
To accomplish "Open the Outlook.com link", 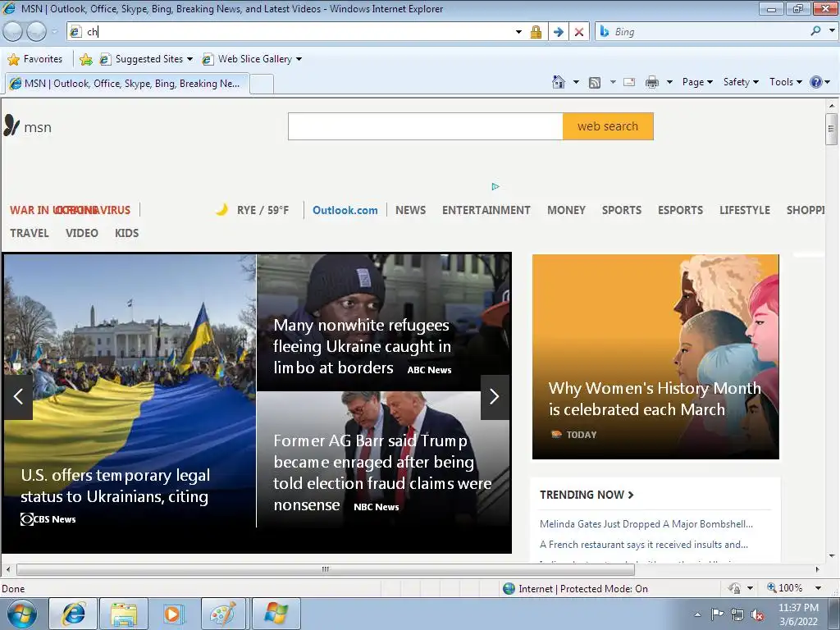I will pos(345,210).
